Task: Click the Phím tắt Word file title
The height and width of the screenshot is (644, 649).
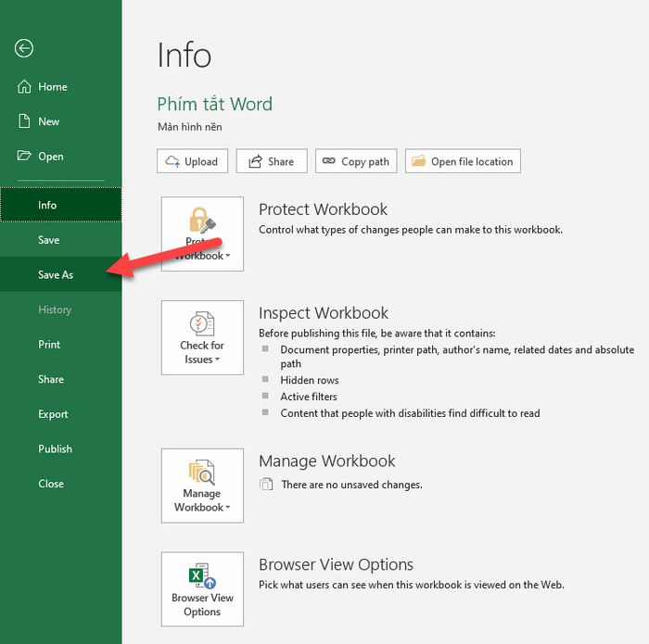Action: coord(215,104)
